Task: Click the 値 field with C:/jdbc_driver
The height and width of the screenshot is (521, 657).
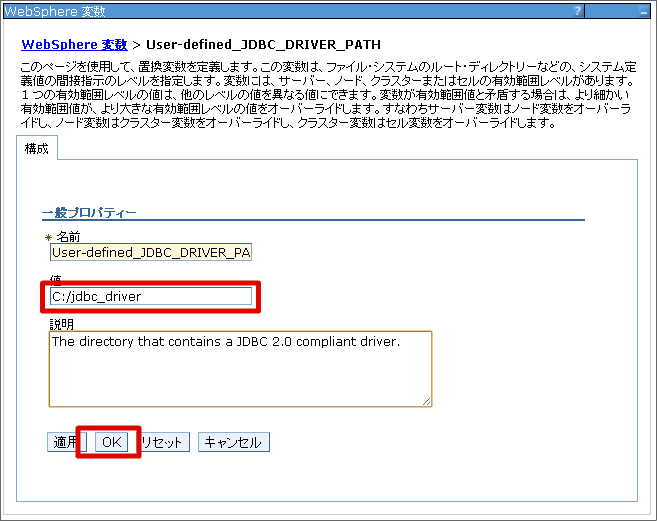Action: click(151, 296)
